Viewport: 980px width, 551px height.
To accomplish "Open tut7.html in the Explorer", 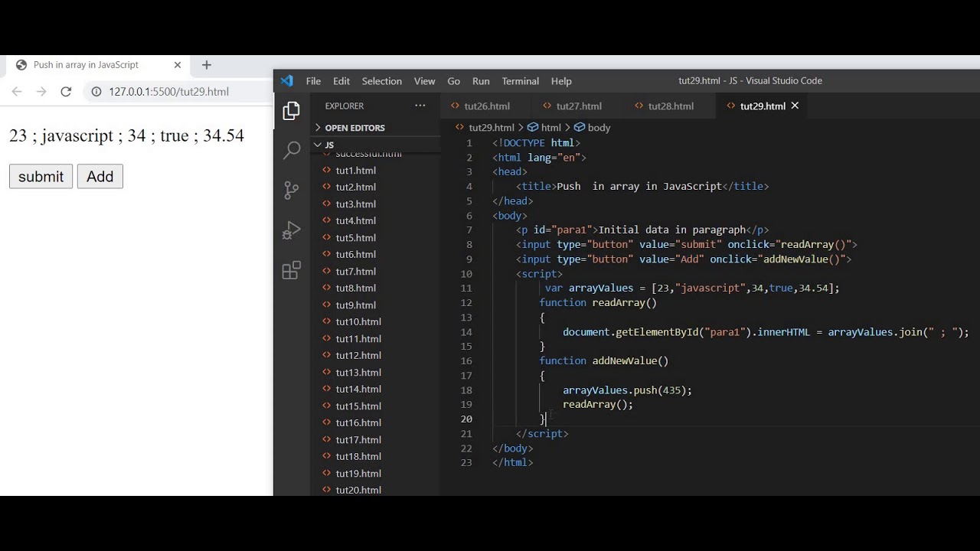I will pos(355,271).
